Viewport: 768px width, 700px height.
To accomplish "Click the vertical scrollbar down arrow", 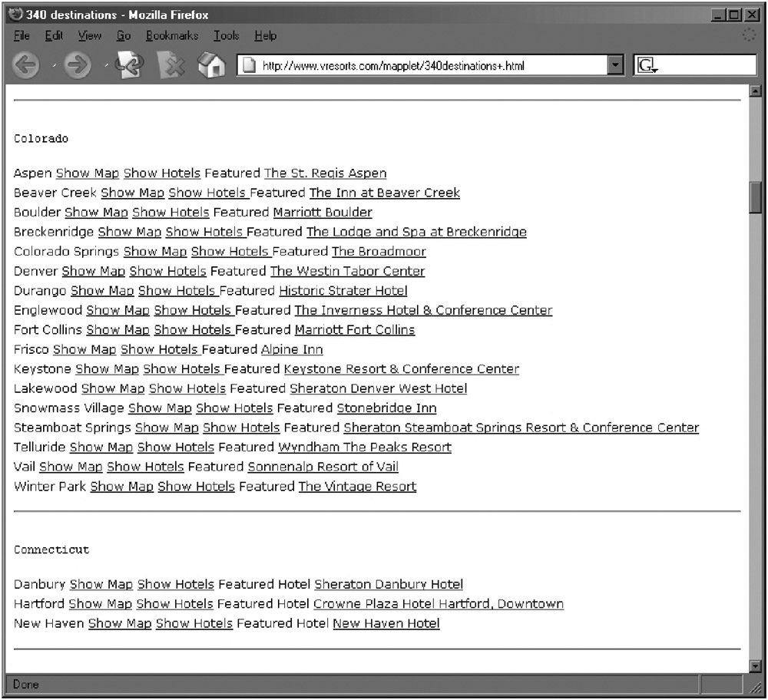I will click(755, 665).
